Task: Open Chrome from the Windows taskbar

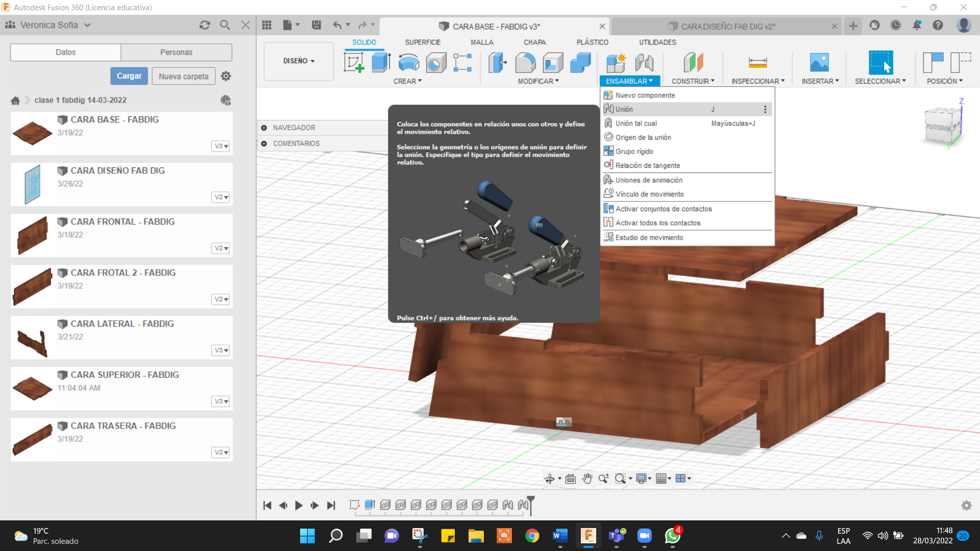Action: (532, 536)
